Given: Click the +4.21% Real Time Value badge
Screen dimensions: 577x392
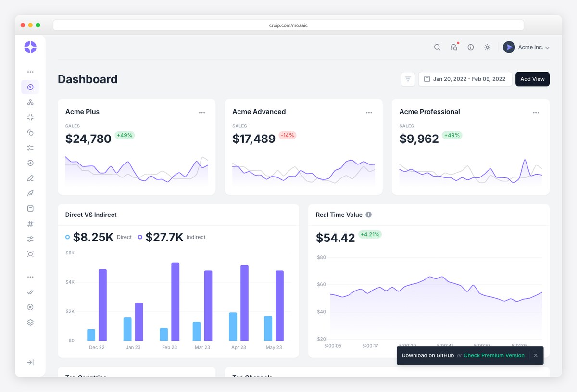Looking at the screenshot, I should point(370,234).
